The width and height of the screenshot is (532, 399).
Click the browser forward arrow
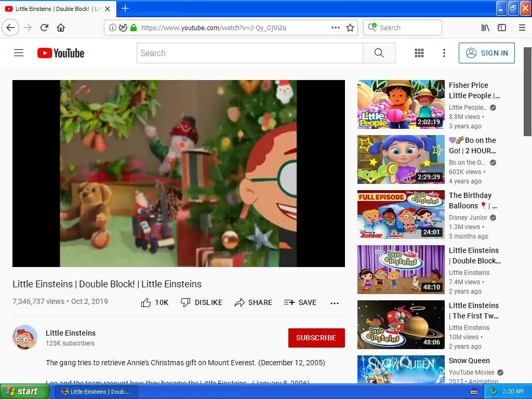[28, 28]
